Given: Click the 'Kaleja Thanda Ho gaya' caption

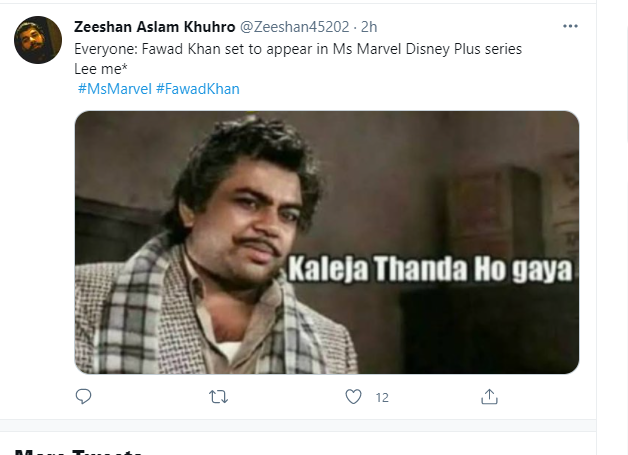Looking at the screenshot, I should [431, 269].
